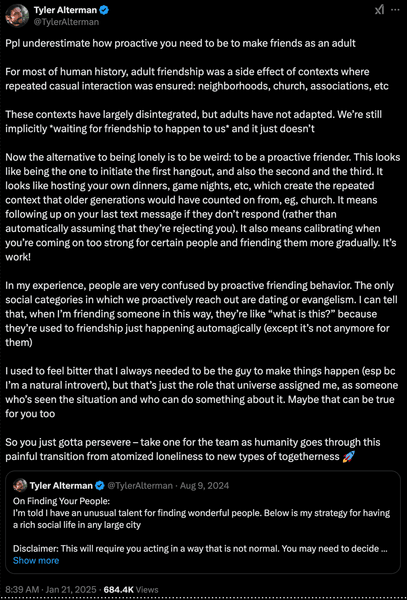Open the Aug 9, 2024 quoted post date
407x600 pixels.
coord(205,486)
